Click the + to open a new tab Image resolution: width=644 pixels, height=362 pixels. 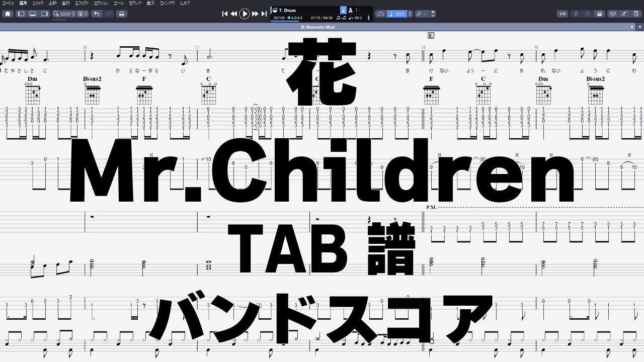click(x=639, y=27)
